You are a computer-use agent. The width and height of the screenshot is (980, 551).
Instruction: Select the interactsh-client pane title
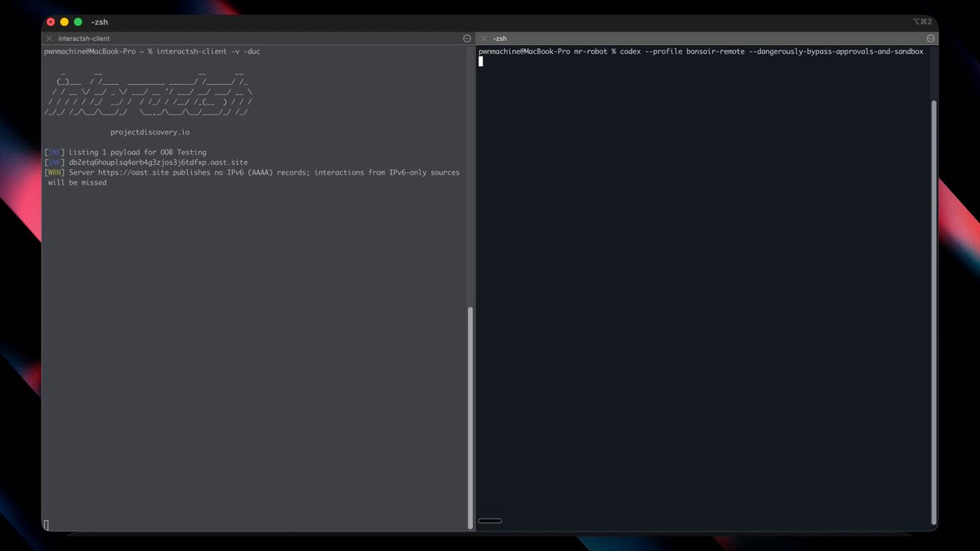click(83, 38)
